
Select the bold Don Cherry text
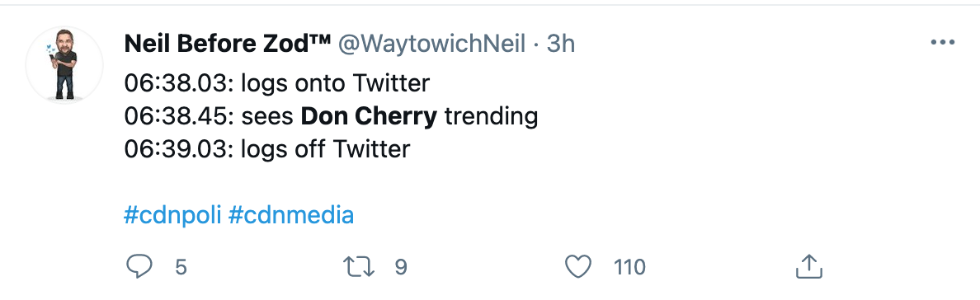coord(369,117)
